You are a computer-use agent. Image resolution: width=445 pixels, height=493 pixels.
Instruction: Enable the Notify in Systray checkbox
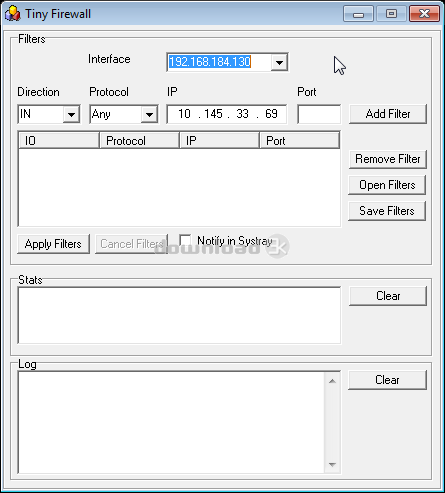coord(185,240)
